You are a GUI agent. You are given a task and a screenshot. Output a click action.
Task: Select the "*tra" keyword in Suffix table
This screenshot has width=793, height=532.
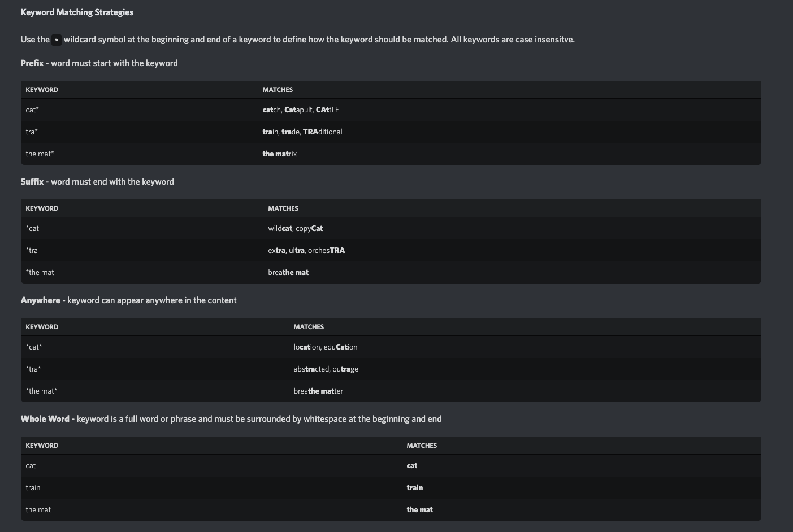pos(32,251)
